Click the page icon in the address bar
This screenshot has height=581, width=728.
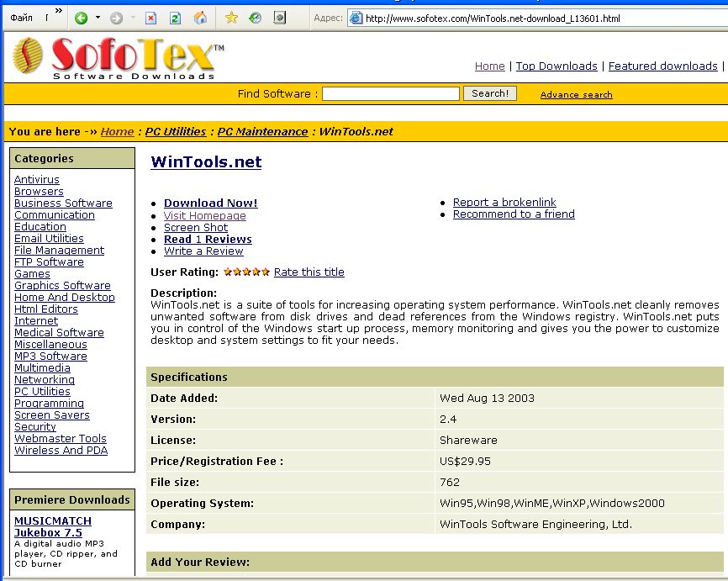point(356,18)
